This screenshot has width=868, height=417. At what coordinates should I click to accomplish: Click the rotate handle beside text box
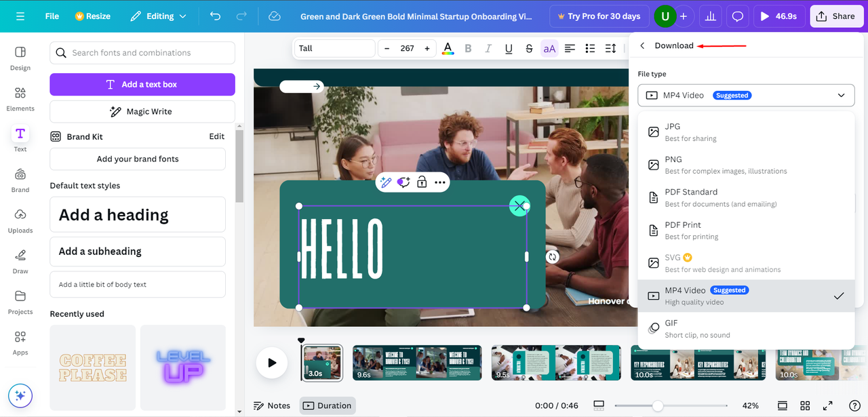[x=553, y=257]
